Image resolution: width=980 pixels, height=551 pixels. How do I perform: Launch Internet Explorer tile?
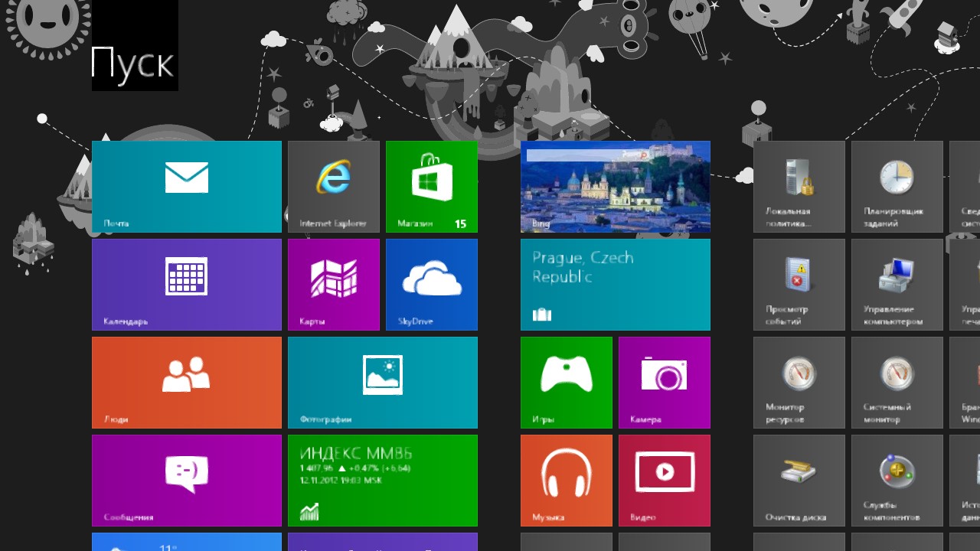334,187
